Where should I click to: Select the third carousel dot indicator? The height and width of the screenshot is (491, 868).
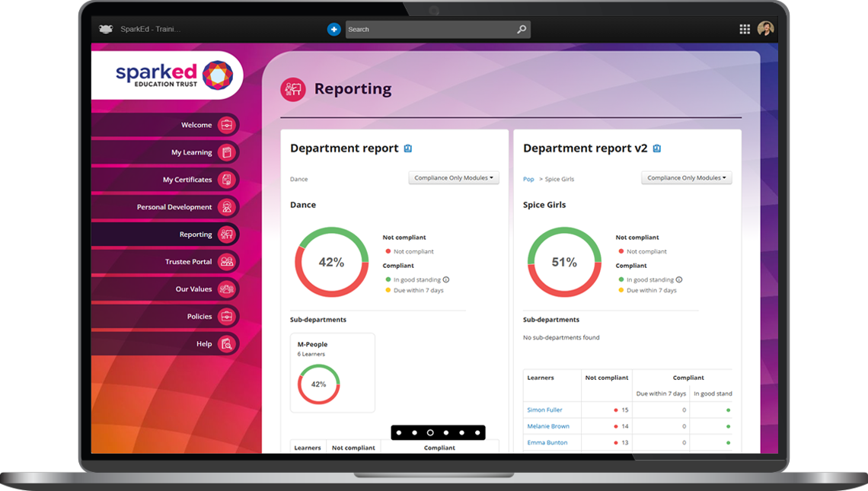coord(429,432)
